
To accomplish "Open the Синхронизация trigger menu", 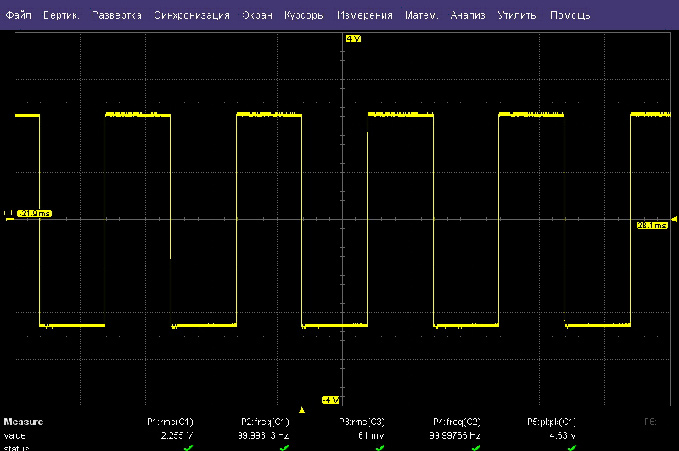I will [x=191, y=16].
